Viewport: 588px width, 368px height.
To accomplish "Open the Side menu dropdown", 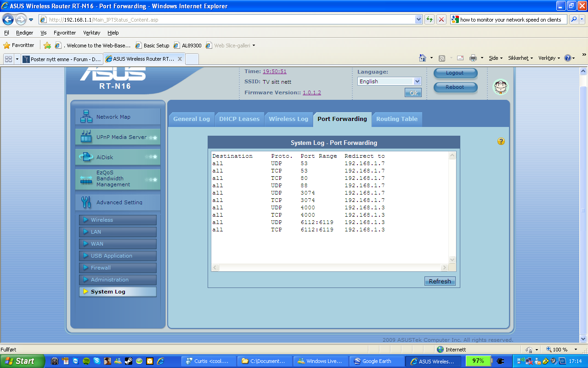I will [495, 58].
